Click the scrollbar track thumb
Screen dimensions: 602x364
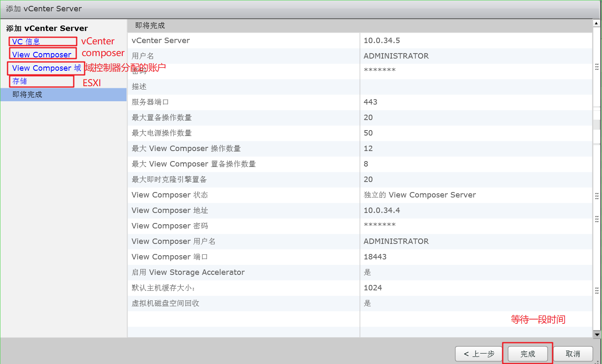click(597, 124)
